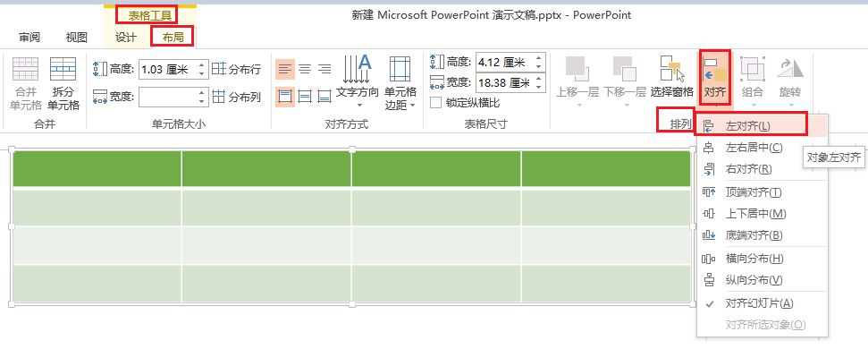The height and width of the screenshot is (349, 868).
Task: Click the Merge Cells (合并单元格) icon
Action: coord(25,69)
